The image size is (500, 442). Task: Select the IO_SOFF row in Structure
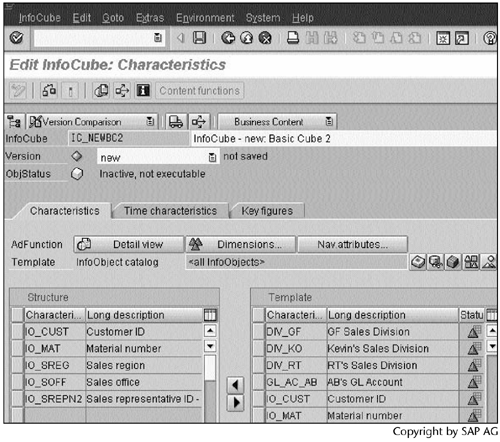click(x=18, y=382)
